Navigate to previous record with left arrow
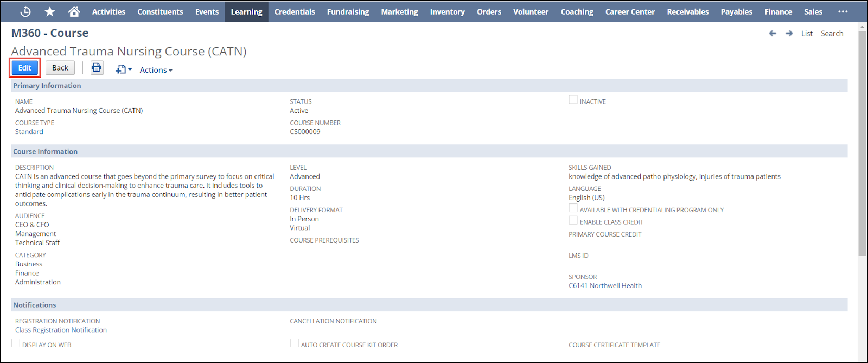Screen dimensions: 868x363 point(773,34)
